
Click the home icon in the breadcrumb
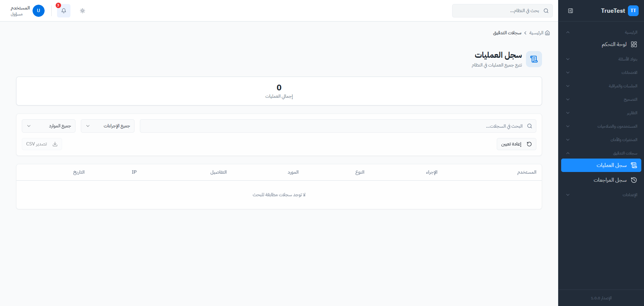tap(547, 33)
